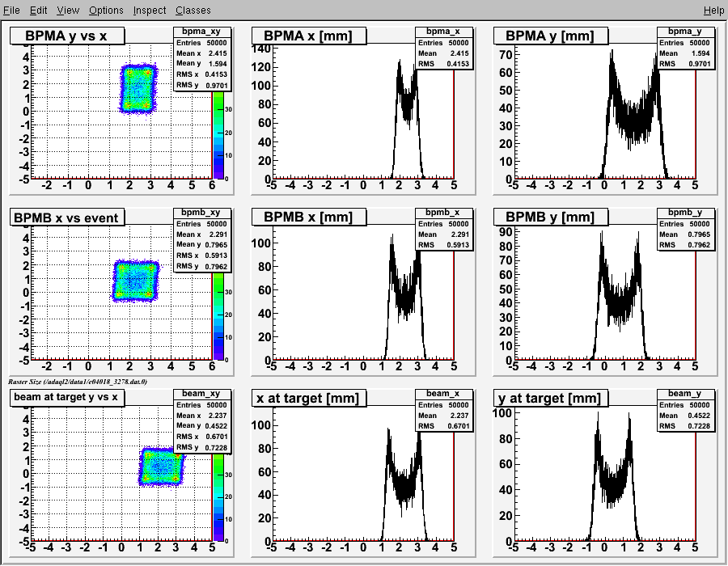728x566 pixels.
Task: Click the 2D beam spot in BPMB x vs event
Action: (136, 281)
